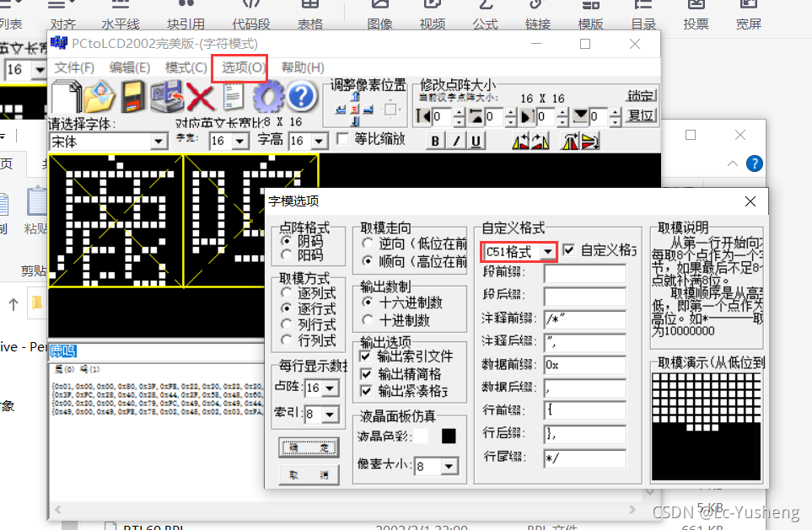
Task: Open the 像素大小 dropdown
Action: tap(449, 466)
